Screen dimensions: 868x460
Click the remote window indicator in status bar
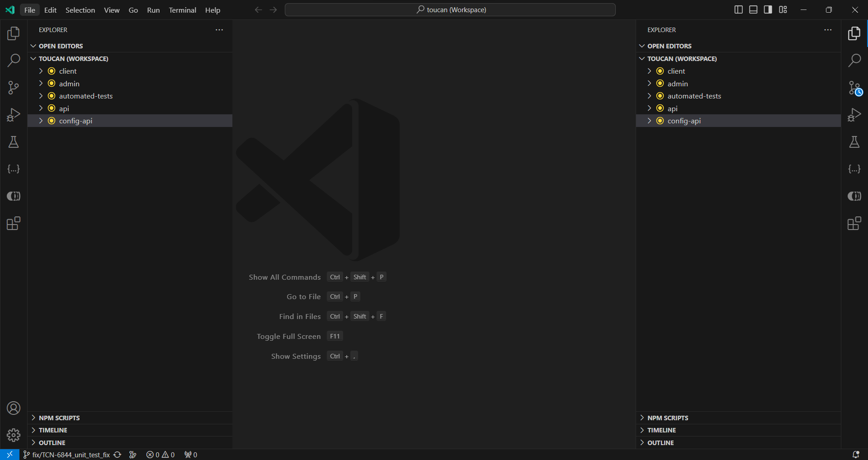pyautogui.click(x=9, y=455)
